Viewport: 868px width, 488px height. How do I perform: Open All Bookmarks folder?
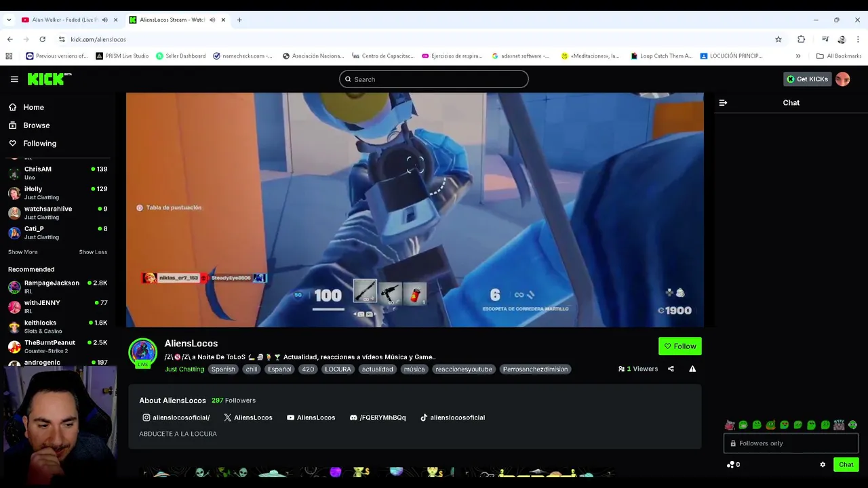[x=839, y=56]
